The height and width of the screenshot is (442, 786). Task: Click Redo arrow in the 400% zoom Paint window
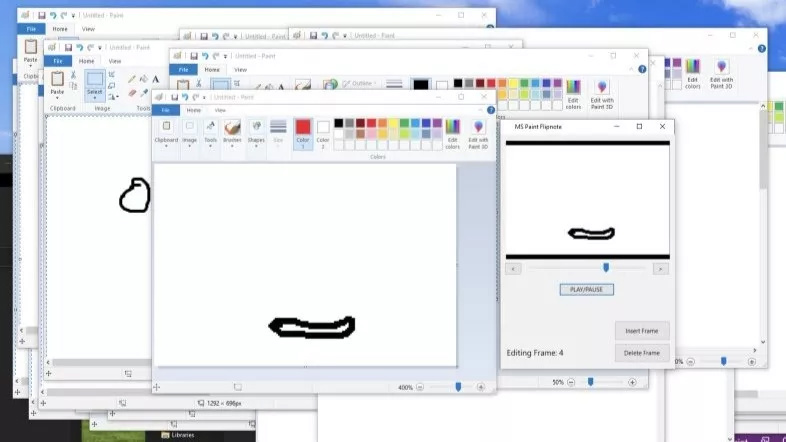pos(195,97)
